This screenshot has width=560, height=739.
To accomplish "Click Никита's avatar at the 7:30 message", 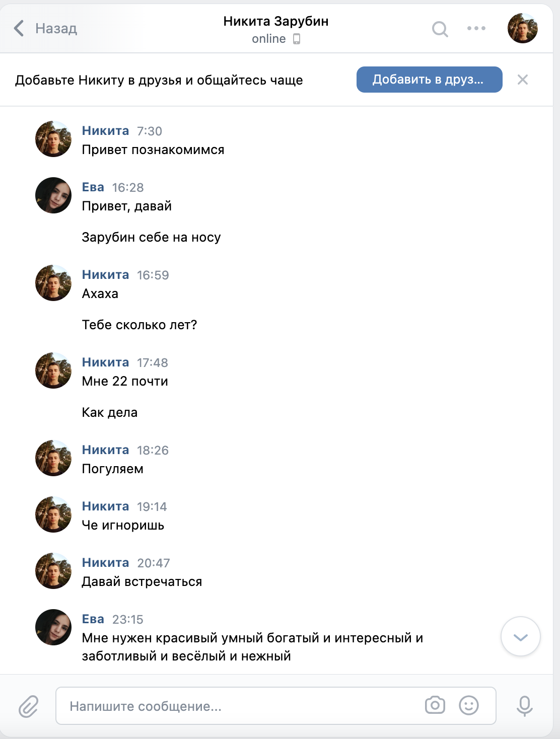I will [53, 139].
